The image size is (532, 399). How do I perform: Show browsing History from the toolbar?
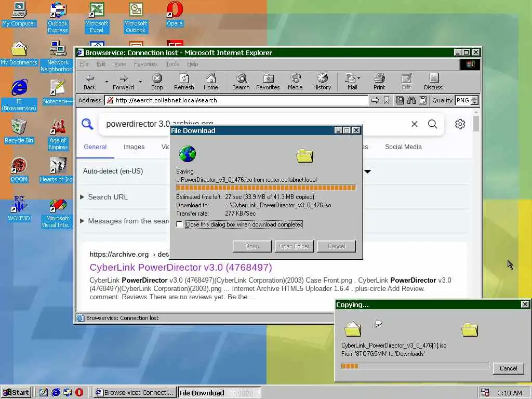322,82
